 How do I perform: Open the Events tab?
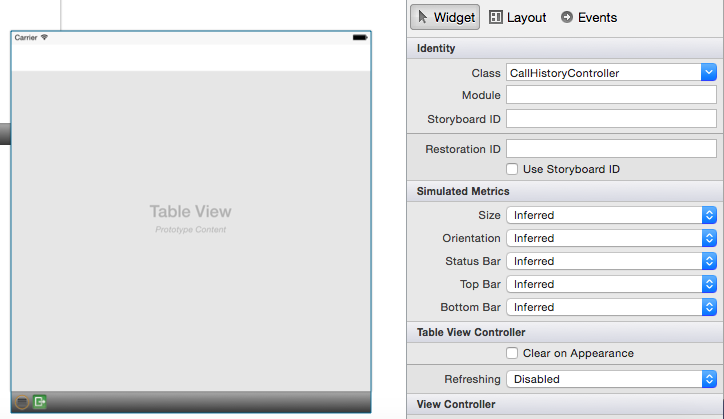pyautogui.click(x=589, y=17)
